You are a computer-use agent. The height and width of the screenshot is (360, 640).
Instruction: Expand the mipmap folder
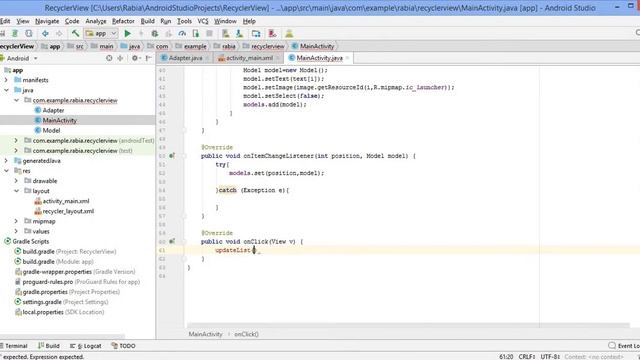16,221
